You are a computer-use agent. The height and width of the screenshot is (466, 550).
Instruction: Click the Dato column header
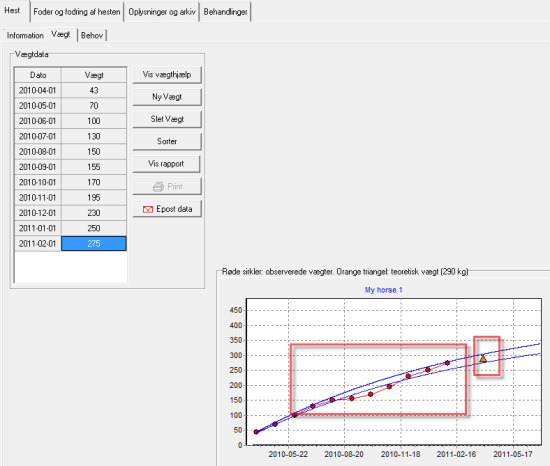38,75
